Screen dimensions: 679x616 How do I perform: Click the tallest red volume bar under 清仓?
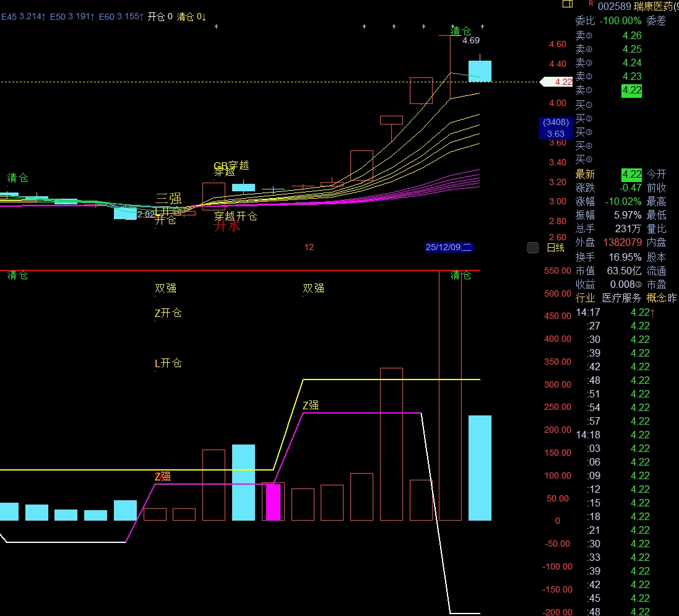point(451,395)
